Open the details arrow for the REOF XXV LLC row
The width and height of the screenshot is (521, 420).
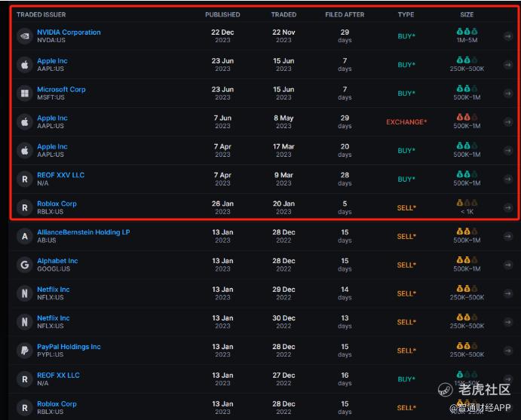pos(507,179)
